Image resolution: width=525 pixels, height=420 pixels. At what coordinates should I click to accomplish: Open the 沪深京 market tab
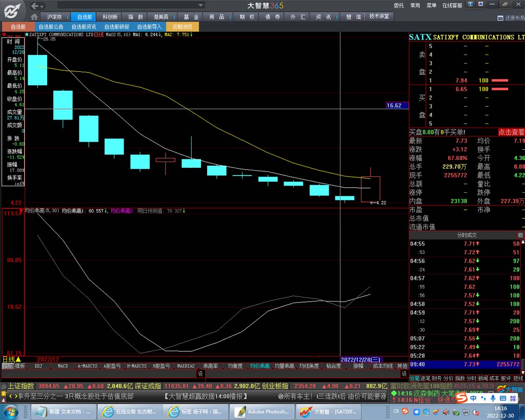coord(54,17)
